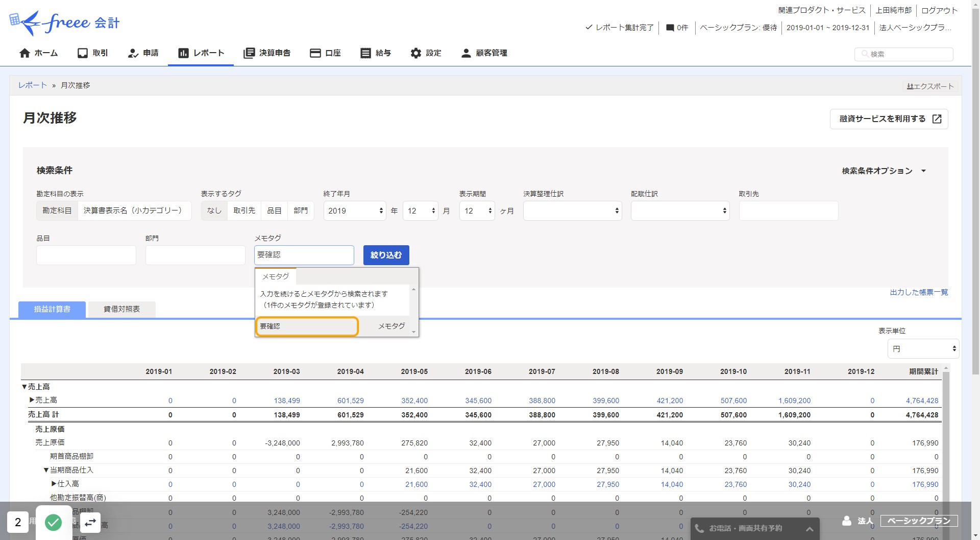Expand the 売上高 sub-row triangle
The width and height of the screenshot is (980, 540).
32,400
